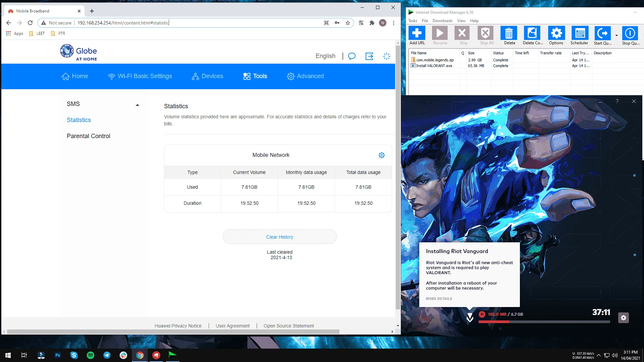
Task: Click the Stop All icon in IDM
Action: coord(486,35)
